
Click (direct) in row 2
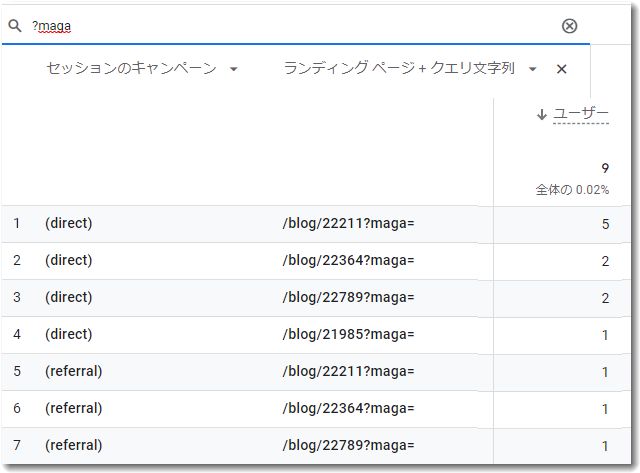pyautogui.click(x=69, y=260)
